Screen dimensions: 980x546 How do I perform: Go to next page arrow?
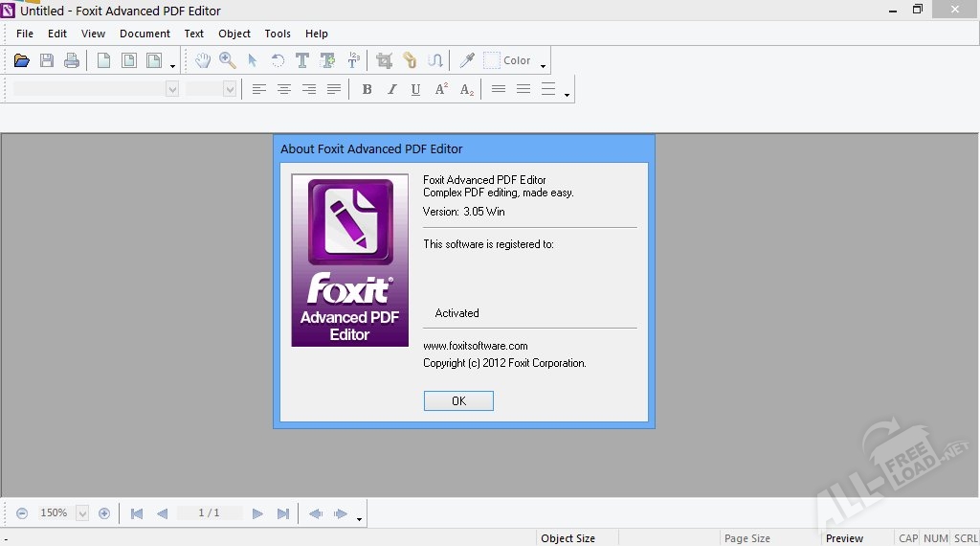click(x=257, y=513)
